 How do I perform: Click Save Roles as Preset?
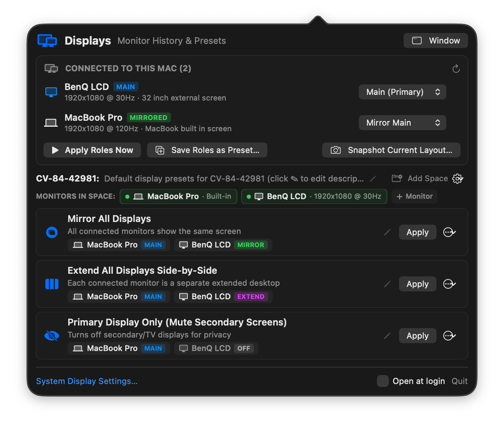[207, 150]
